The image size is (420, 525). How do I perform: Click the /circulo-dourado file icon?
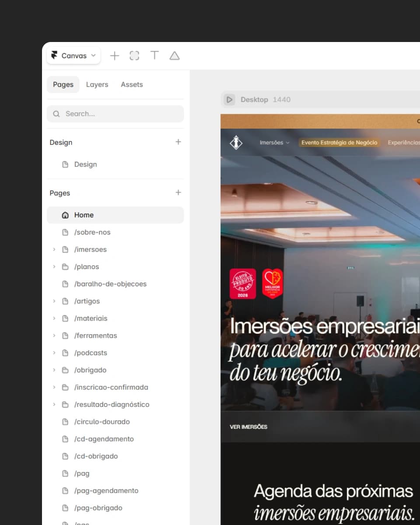(65, 422)
